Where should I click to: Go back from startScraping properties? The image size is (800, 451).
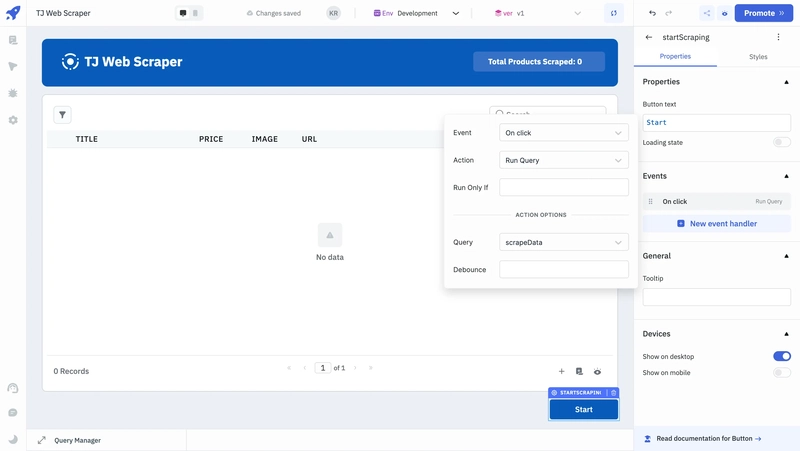pyautogui.click(x=648, y=37)
